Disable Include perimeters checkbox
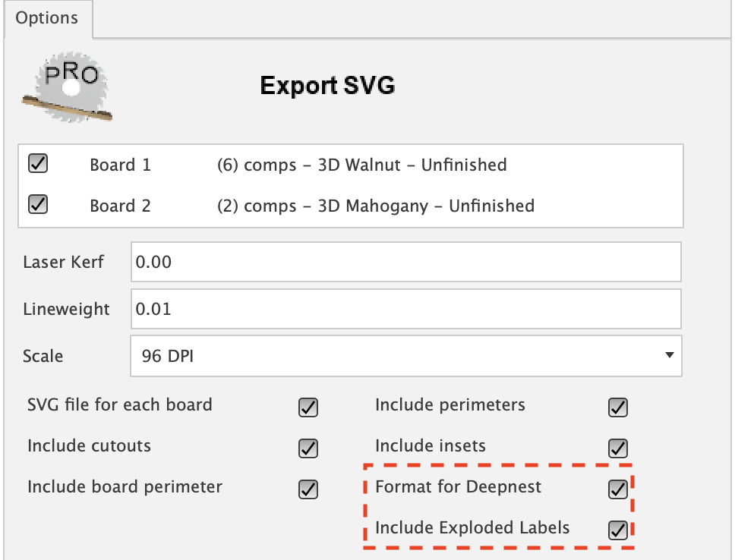 click(x=618, y=407)
